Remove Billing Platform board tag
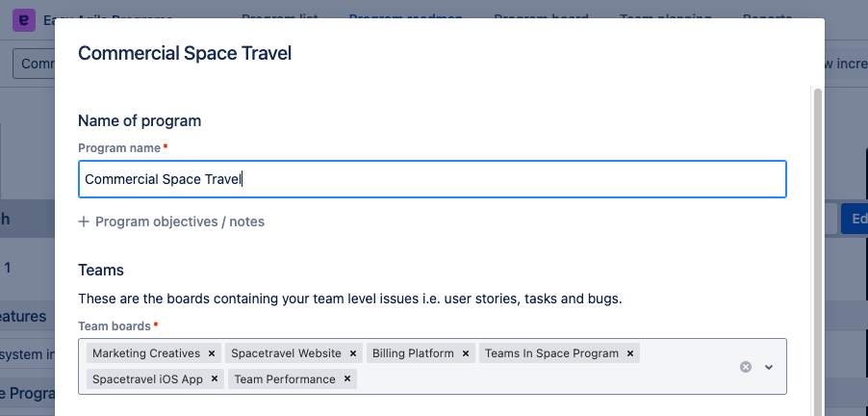The image size is (868, 416). click(466, 353)
